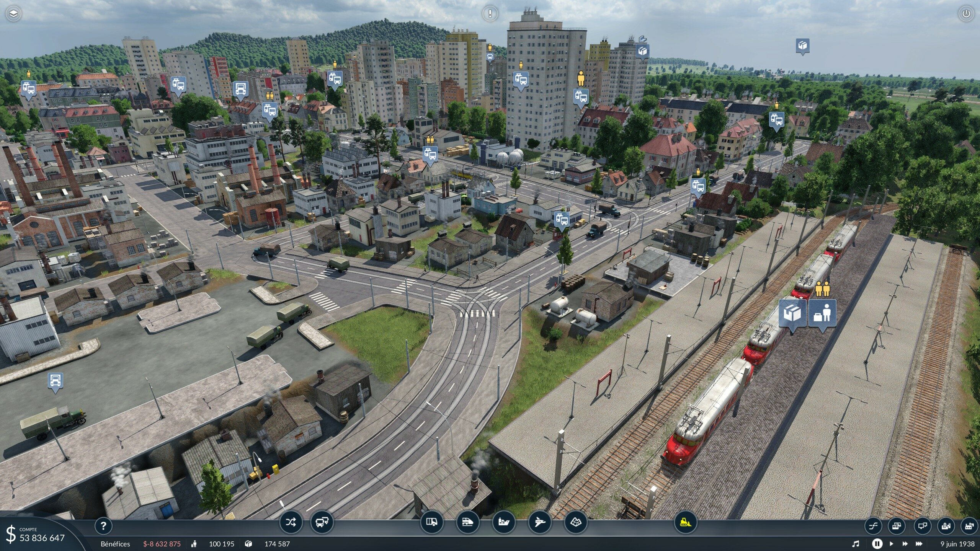The width and height of the screenshot is (980, 551).
Task: Open the line manager shuffle-arrows icon
Action: click(x=291, y=522)
